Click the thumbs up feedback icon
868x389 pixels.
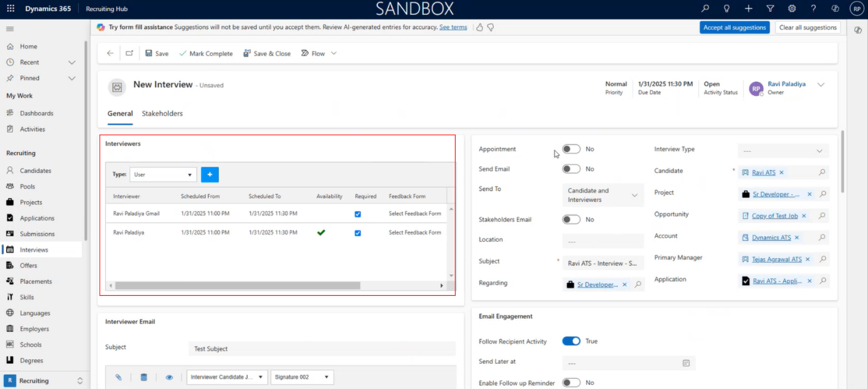point(480,28)
